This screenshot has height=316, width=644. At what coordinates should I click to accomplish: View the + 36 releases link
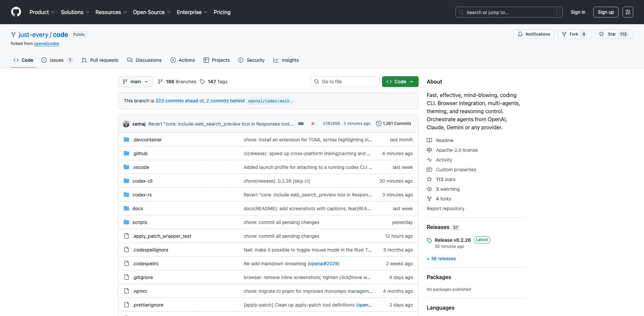click(x=441, y=259)
